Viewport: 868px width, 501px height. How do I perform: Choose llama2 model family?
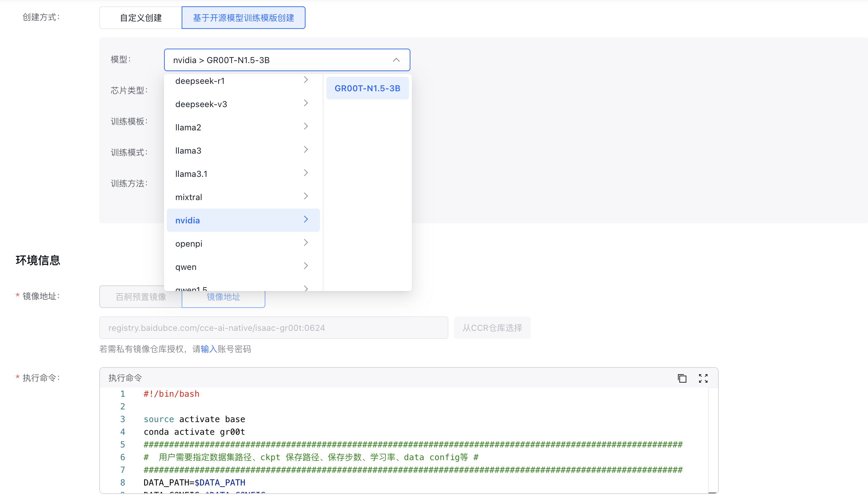click(x=243, y=127)
